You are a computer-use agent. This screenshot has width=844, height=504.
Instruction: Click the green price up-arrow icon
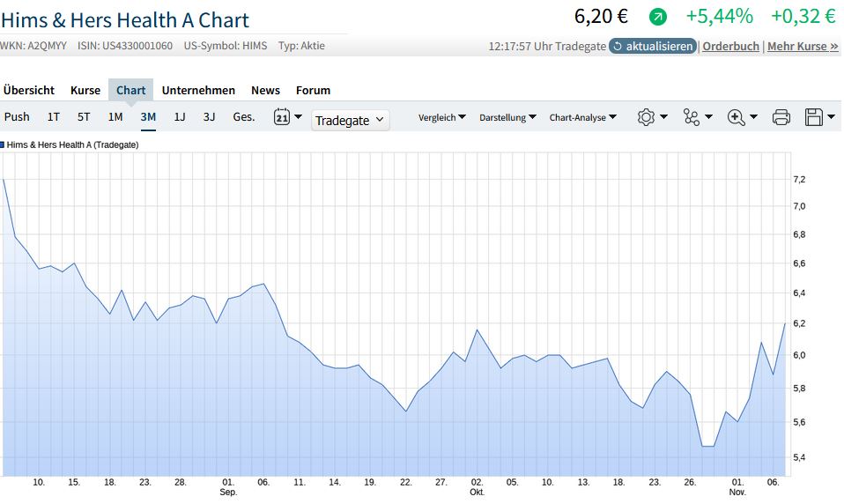pyautogui.click(x=657, y=17)
